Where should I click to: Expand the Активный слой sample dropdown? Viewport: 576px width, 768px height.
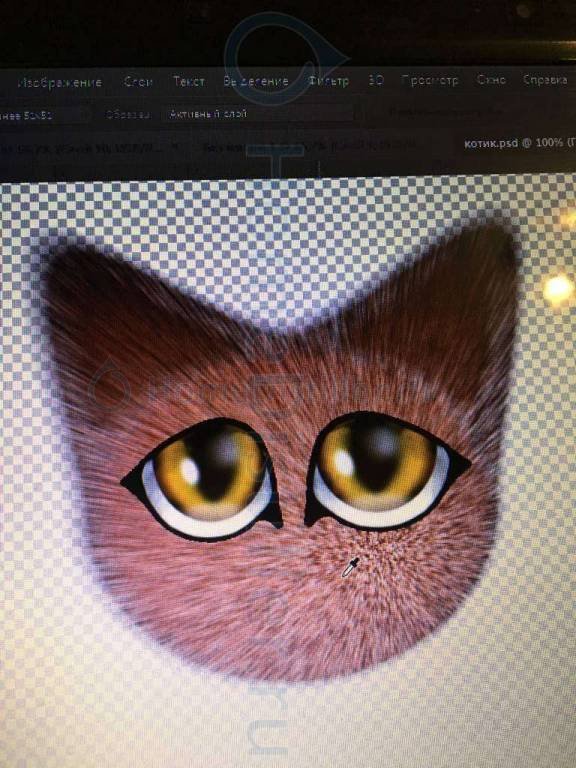pos(257,114)
